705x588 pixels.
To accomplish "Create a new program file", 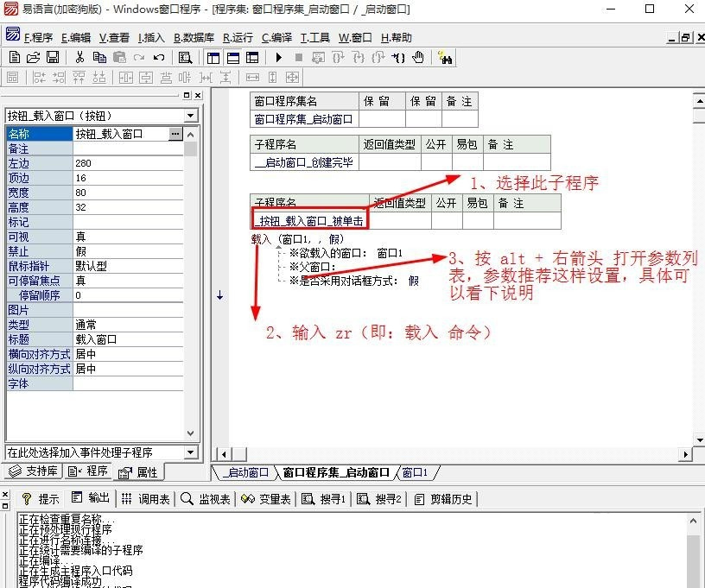I will [15, 58].
